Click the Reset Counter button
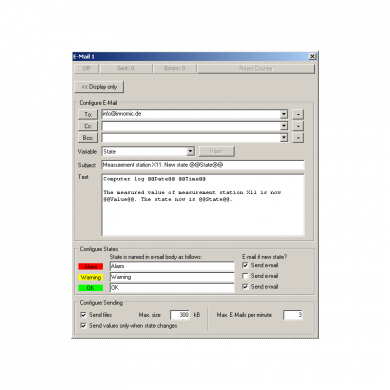The width and height of the screenshot is (390, 390). [x=256, y=69]
